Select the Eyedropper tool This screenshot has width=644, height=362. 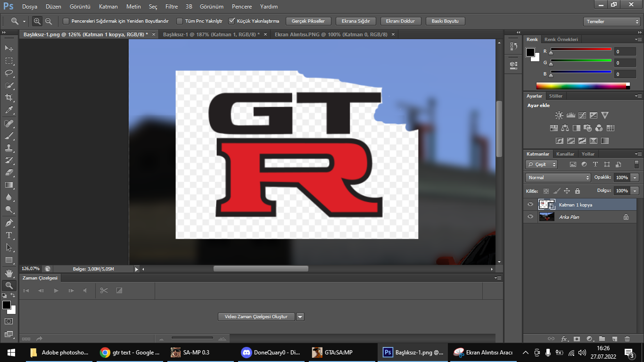(x=9, y=110)
